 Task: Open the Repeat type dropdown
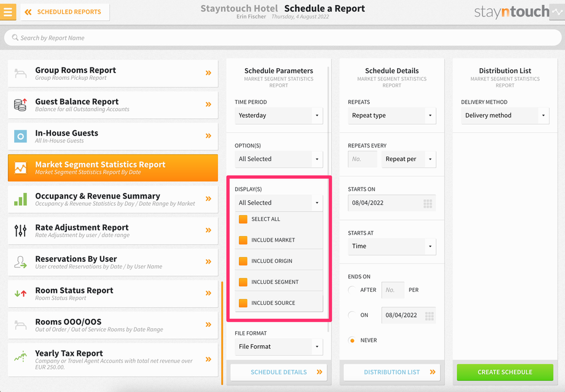392,116
